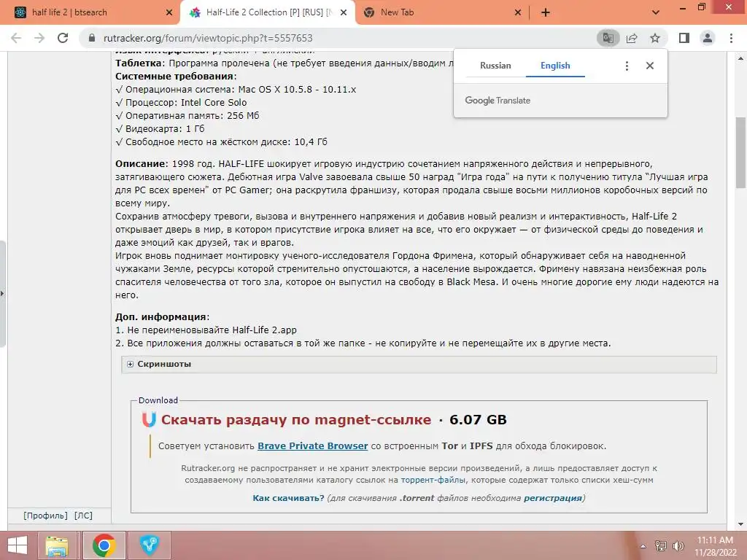This screenshot has width=747, height=560.
Task: Show hidden system tray icons
Action: (643, 546)
